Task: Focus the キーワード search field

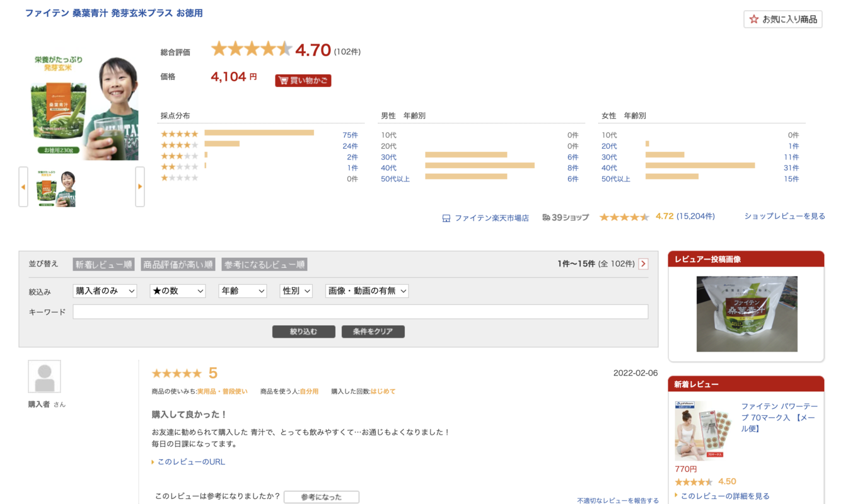Action: (361, 312)
